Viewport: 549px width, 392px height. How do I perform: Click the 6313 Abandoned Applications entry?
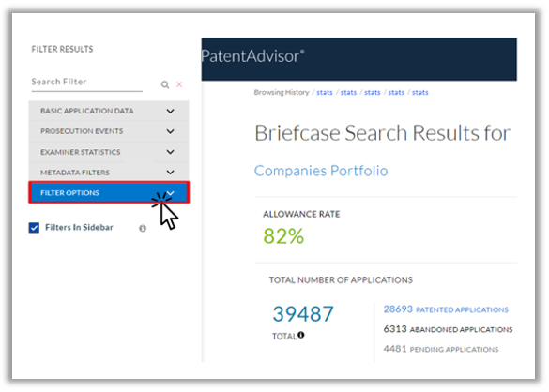click(448, 329)
